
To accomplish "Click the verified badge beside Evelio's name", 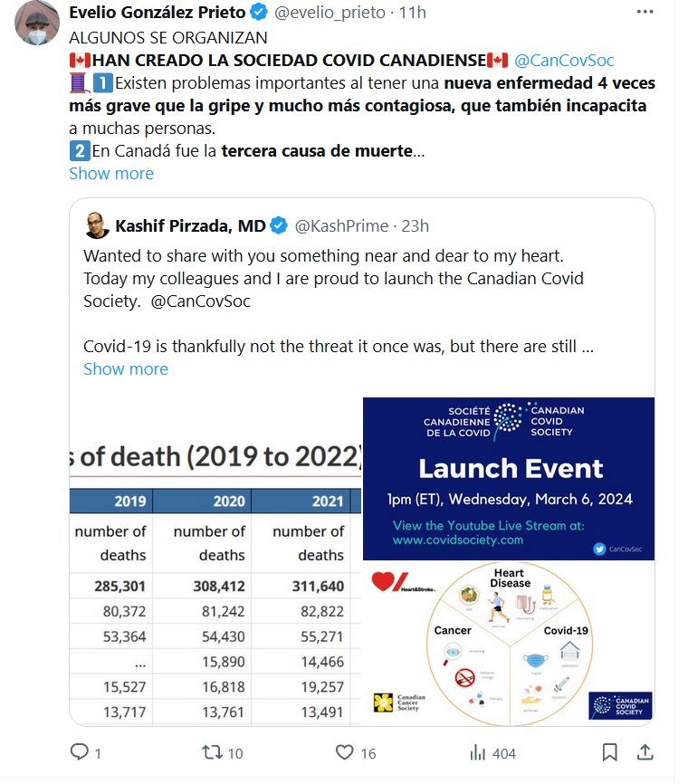I will 258,13.
